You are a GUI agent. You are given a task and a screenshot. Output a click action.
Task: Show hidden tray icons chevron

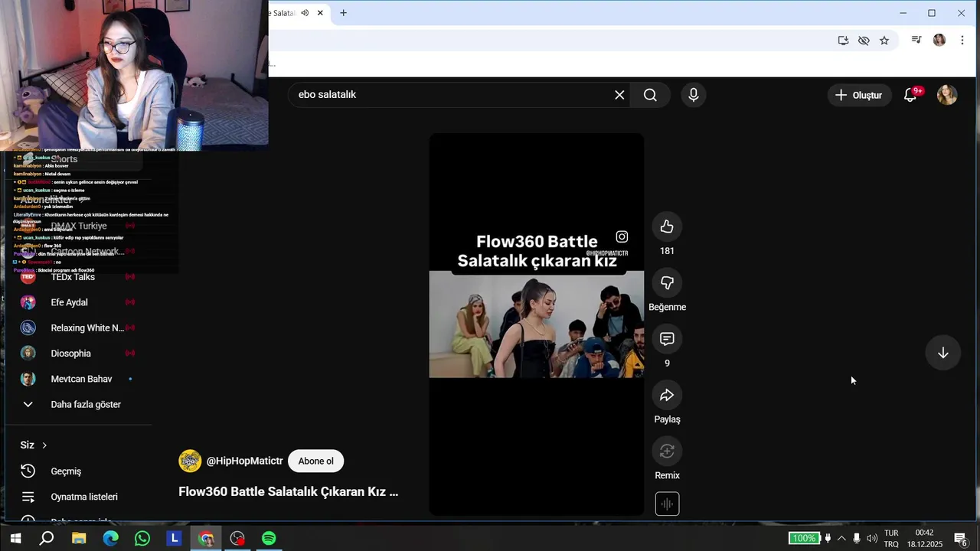(x=841, y=539)
